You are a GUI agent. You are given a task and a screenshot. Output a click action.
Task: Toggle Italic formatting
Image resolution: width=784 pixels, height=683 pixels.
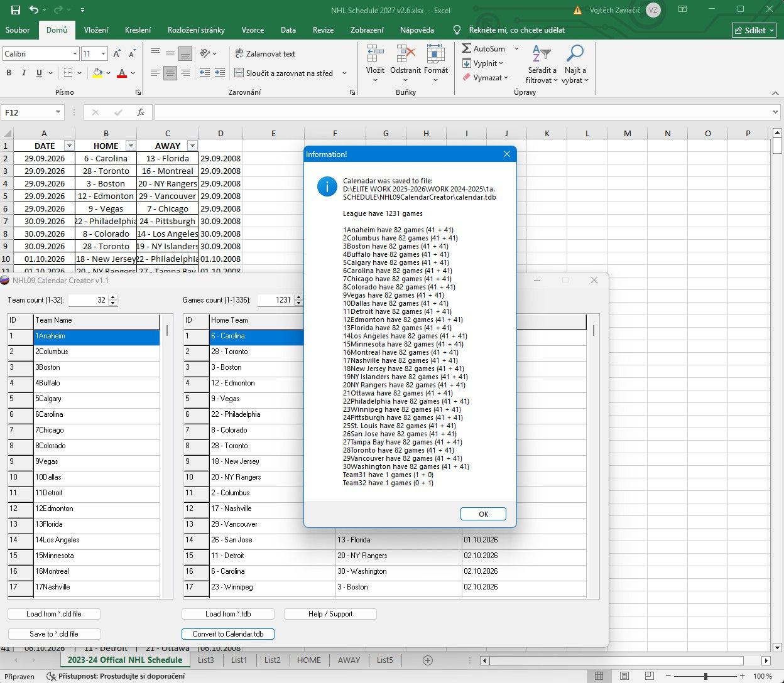pos(24,73)
